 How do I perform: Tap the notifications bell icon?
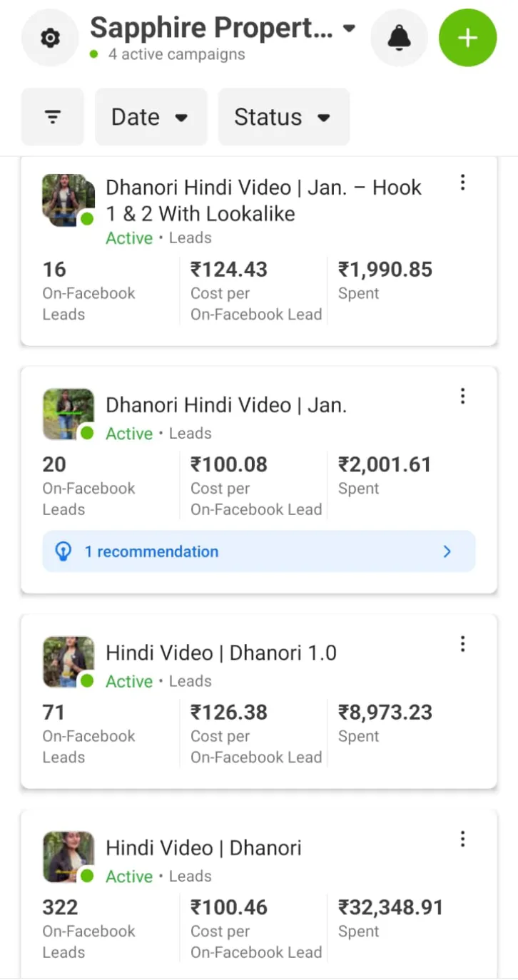click(x=400, y=39)
